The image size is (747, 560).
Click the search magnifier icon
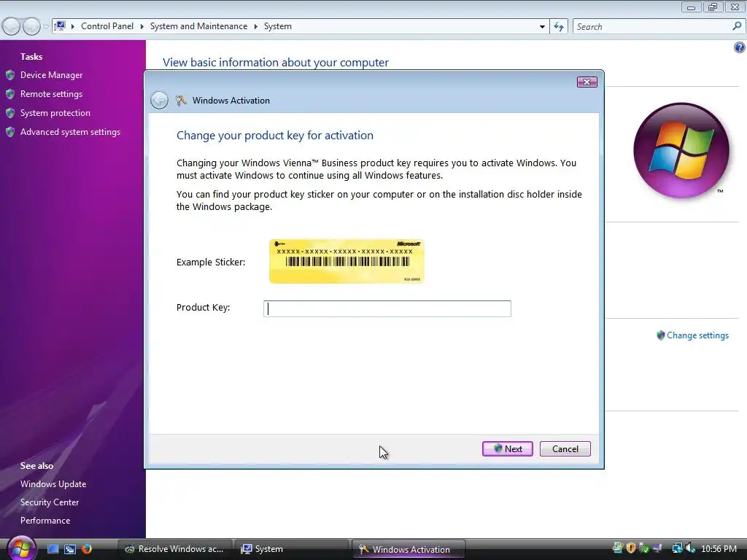coord(737,26)
